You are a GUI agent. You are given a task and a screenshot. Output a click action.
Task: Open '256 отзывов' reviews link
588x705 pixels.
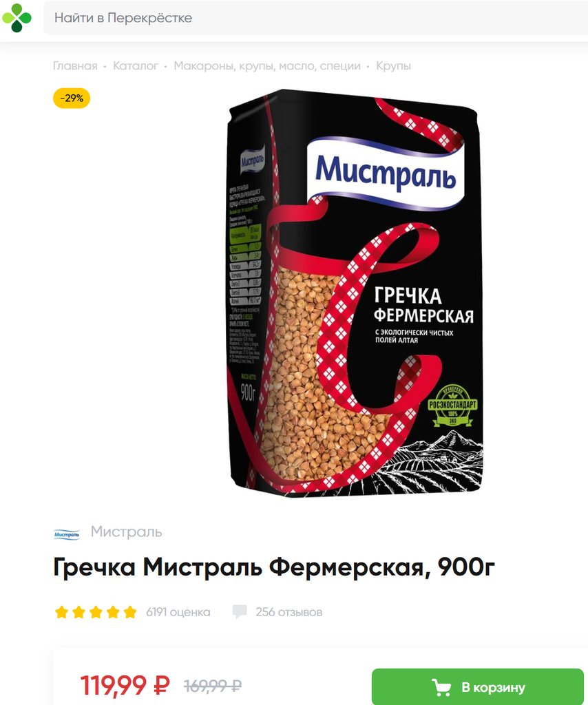pos(288,612)
